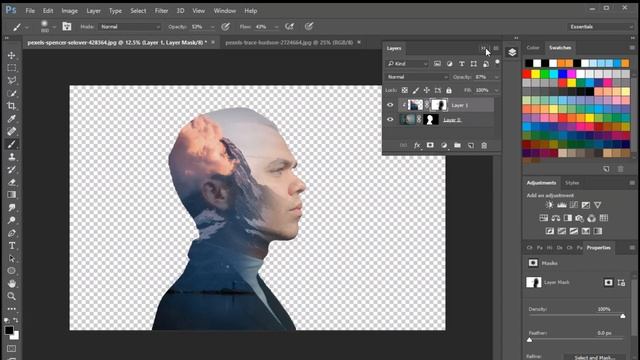Open the Brush panel toggle in options bar
640x360 pixels.
pyautogui.click(x=67, y=27)
